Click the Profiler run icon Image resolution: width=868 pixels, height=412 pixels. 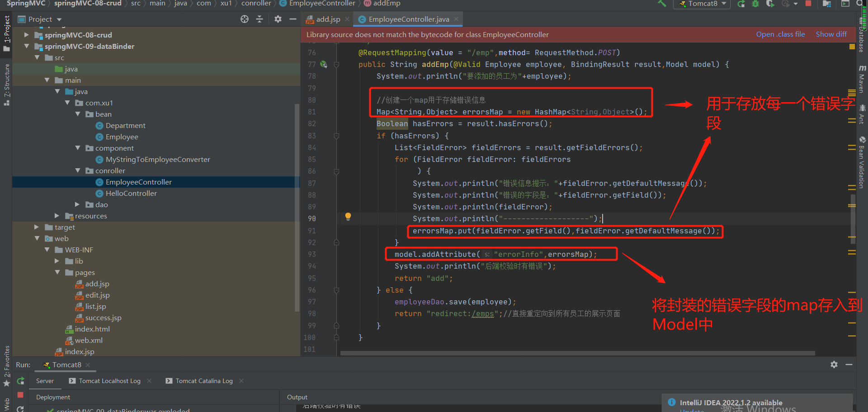[x=786, y=4]
